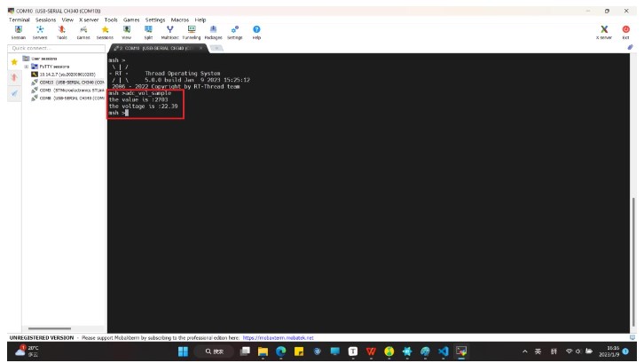Start the X server icon at top right
The width and height of the screenshot is (644, 363).
point(604,32)
